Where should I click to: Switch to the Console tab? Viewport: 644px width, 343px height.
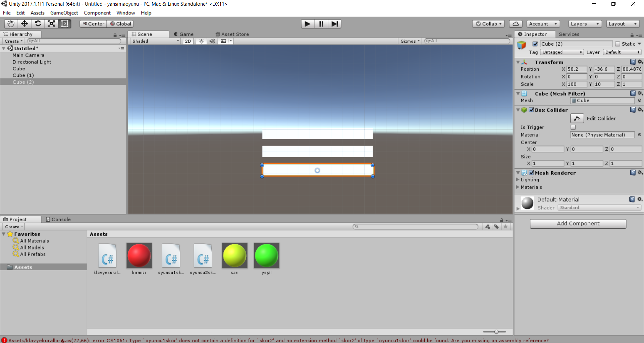[58, 219]
